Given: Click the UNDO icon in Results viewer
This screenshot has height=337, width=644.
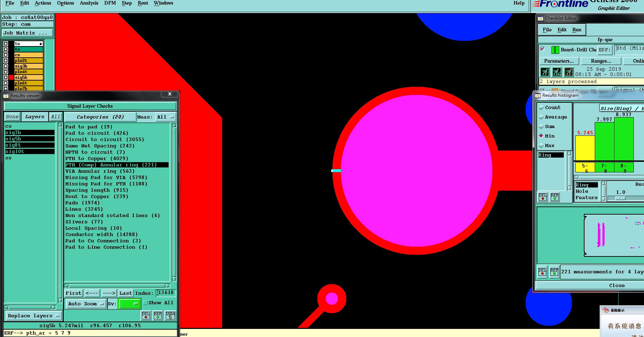Looking at the screenshot, I should 170,315.
